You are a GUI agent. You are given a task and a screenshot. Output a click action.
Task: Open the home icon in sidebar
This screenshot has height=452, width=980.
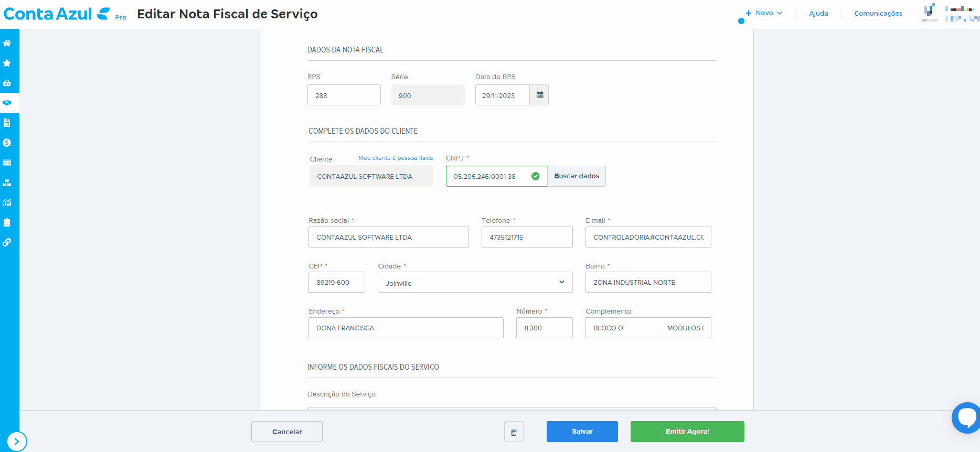[x=7, y=43]
